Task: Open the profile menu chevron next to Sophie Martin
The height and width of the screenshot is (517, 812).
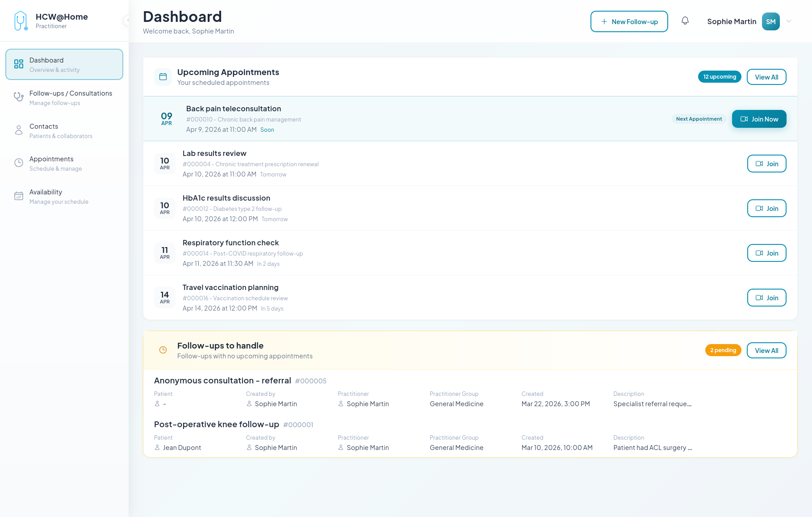Action: pyautogui.click(x=789, y=21)
